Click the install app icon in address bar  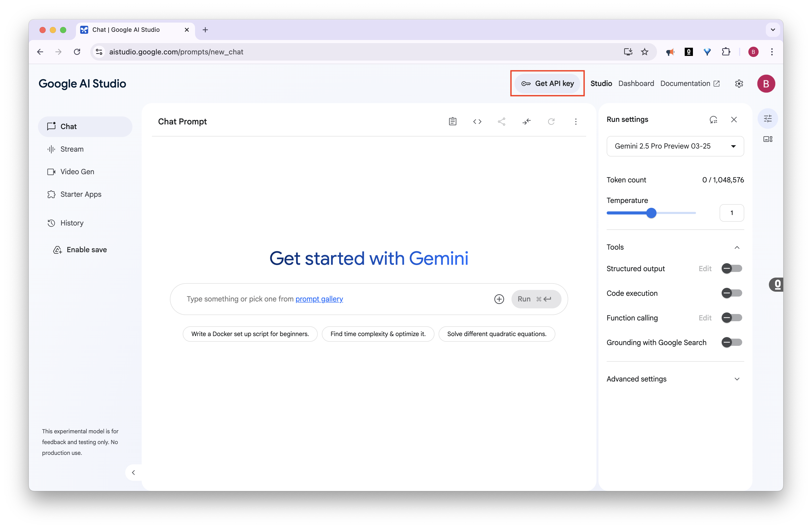coord(628,52)
